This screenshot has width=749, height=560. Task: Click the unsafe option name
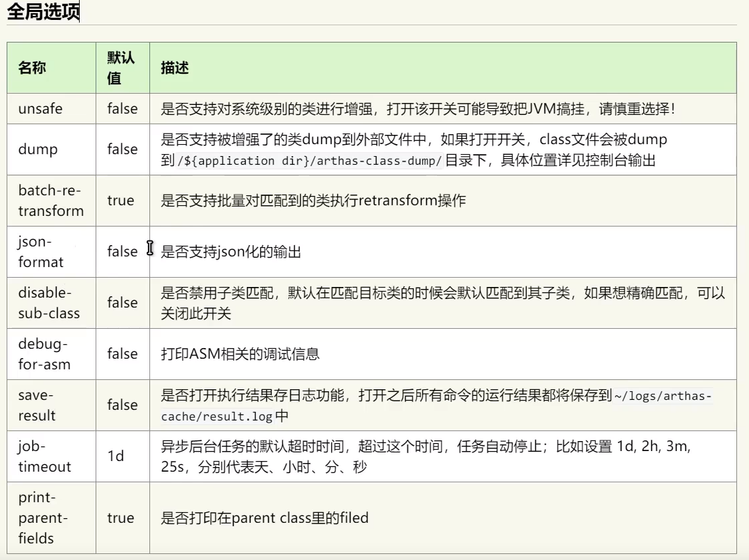[40, 109]
